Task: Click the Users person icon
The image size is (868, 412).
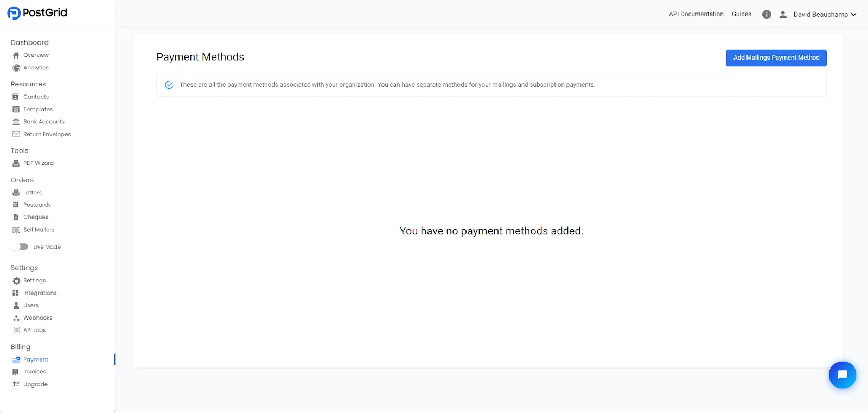Action: [x=16, y=306]
